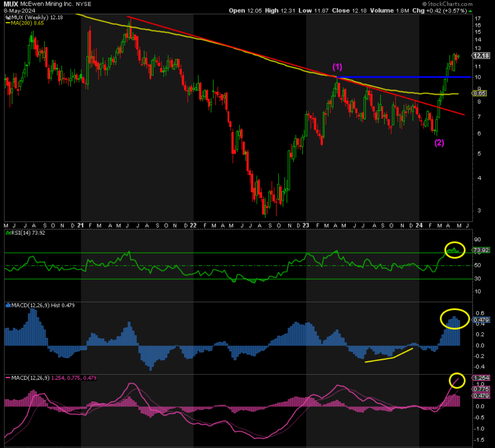This screenshot has height=448, width=495.
Task: Click the year 24 label on time axis
Action: tap(419, 225)
